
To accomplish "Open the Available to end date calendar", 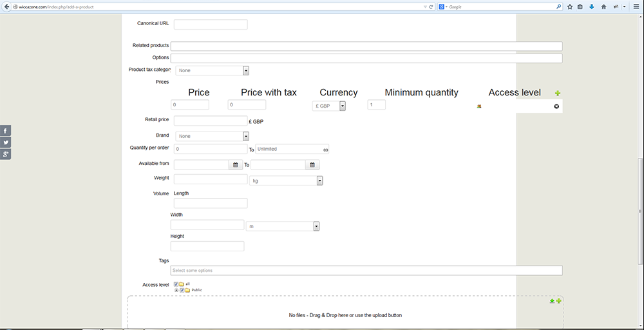I will coord(312,165).
